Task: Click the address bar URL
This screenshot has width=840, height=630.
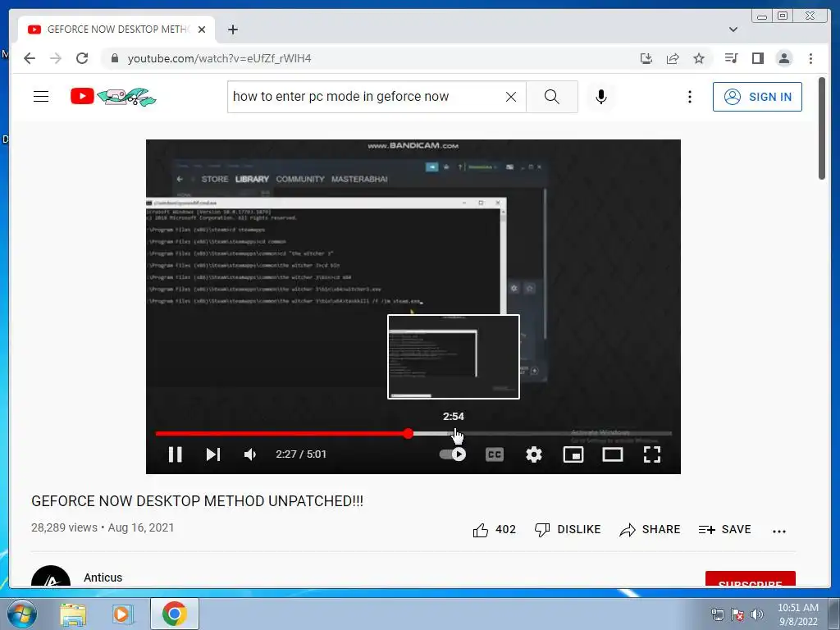Action: click(219, 58)
